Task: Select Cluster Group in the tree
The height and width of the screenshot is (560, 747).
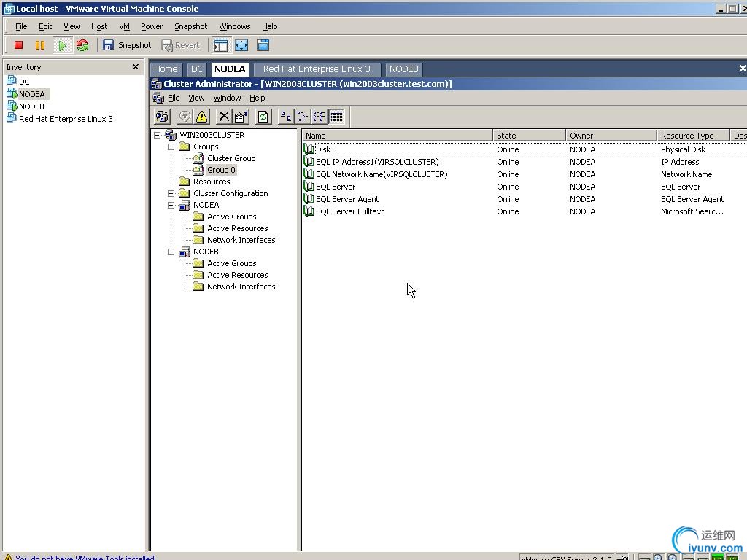Action: pos(231,158)
